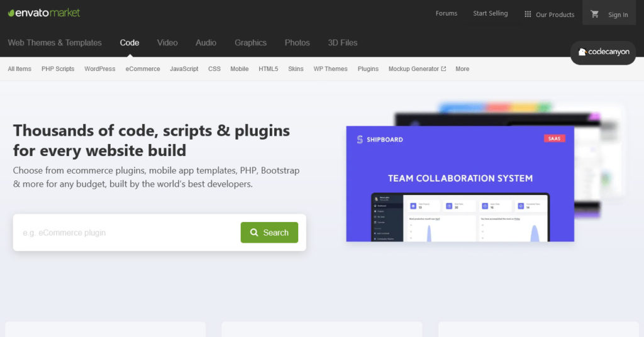Screen dimensions: 644x337
Task: Click the green Search button
Action: click(x=269, y=233)
